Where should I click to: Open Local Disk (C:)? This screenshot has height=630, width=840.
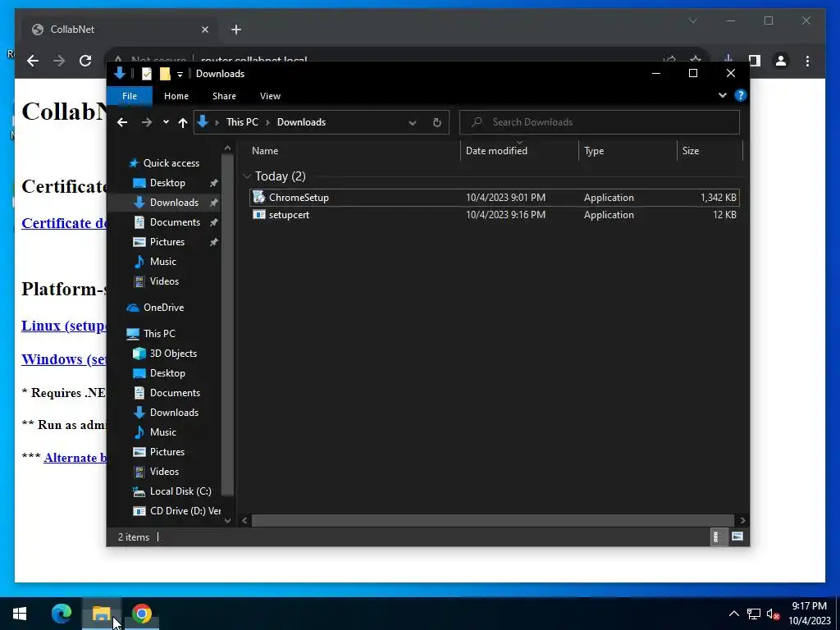(x=180, y=491)
